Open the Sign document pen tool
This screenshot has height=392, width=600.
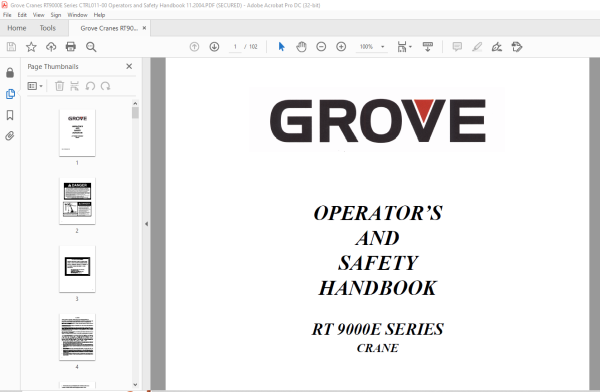coord(497,47)
